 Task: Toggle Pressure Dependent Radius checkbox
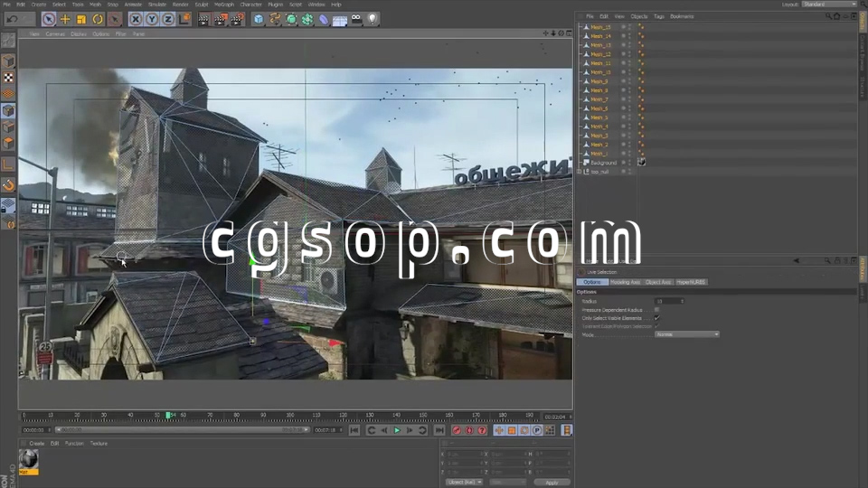657,310
